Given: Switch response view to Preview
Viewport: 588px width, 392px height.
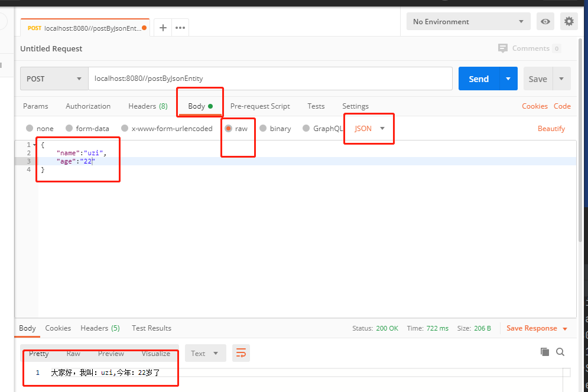Looking at the screenshot, I should (111, 354).
